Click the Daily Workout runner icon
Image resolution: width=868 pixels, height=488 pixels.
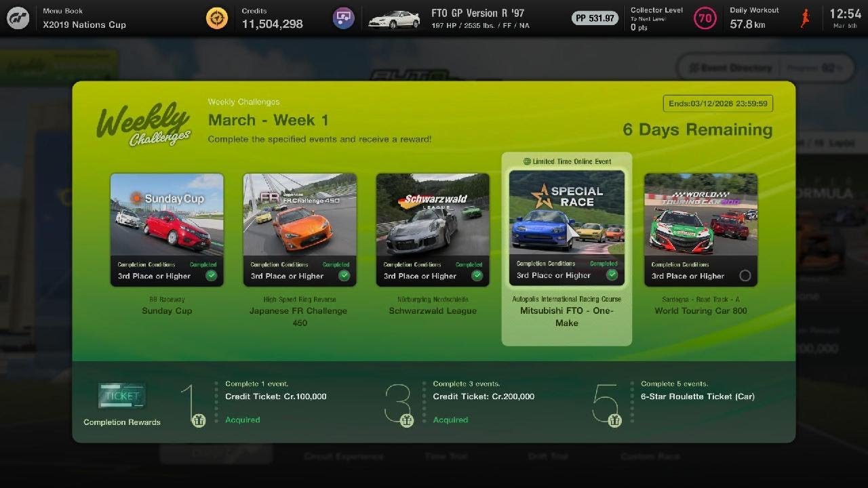tap(806, 18)
